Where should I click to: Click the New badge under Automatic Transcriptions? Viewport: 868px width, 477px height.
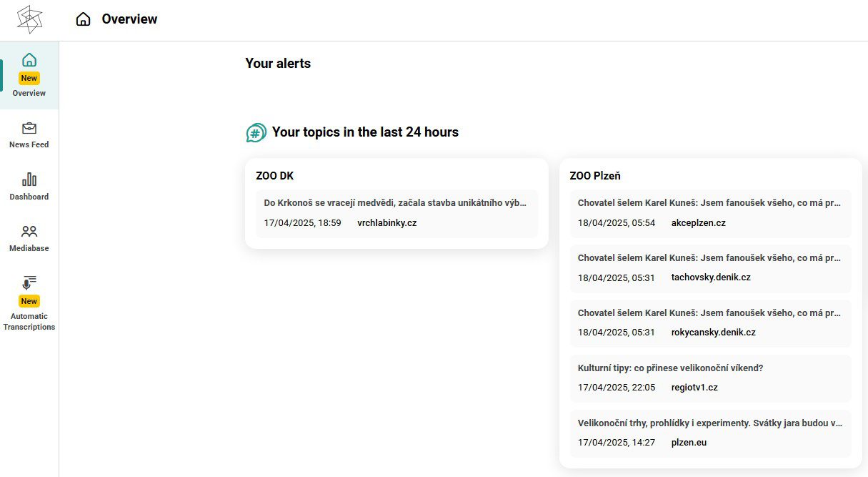pyautogui.click(x=29, y=301)
